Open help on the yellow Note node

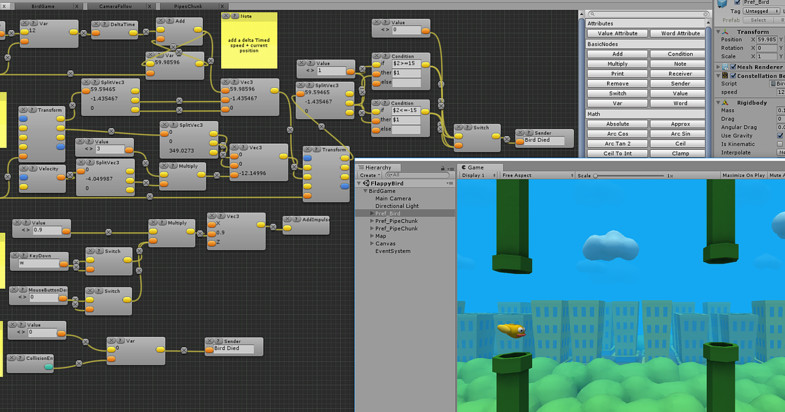click(x=234, y=17)
